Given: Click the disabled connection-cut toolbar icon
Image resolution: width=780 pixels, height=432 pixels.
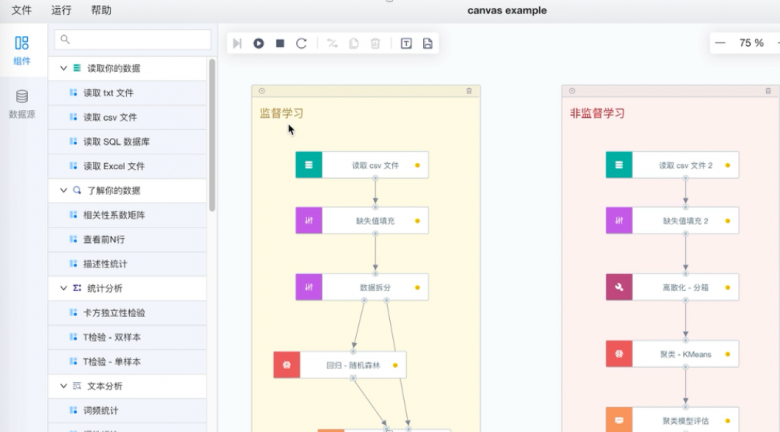Looking at the screenshot, I should click(332, 44).
